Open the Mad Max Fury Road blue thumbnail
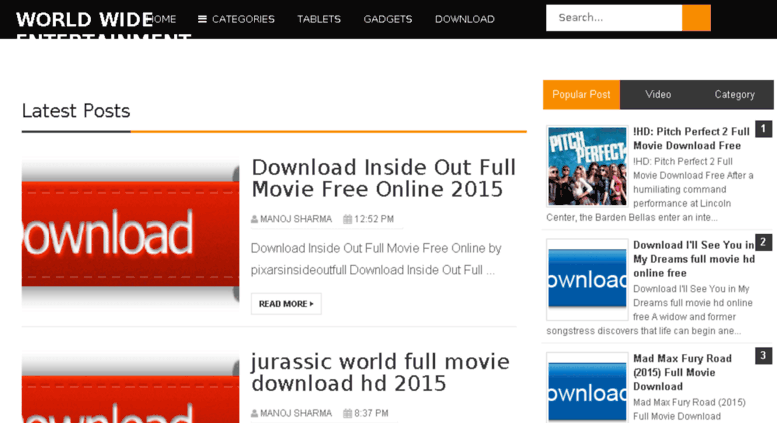Image resolution: width=777 pixels, height=423 pixels. (587, 389)
